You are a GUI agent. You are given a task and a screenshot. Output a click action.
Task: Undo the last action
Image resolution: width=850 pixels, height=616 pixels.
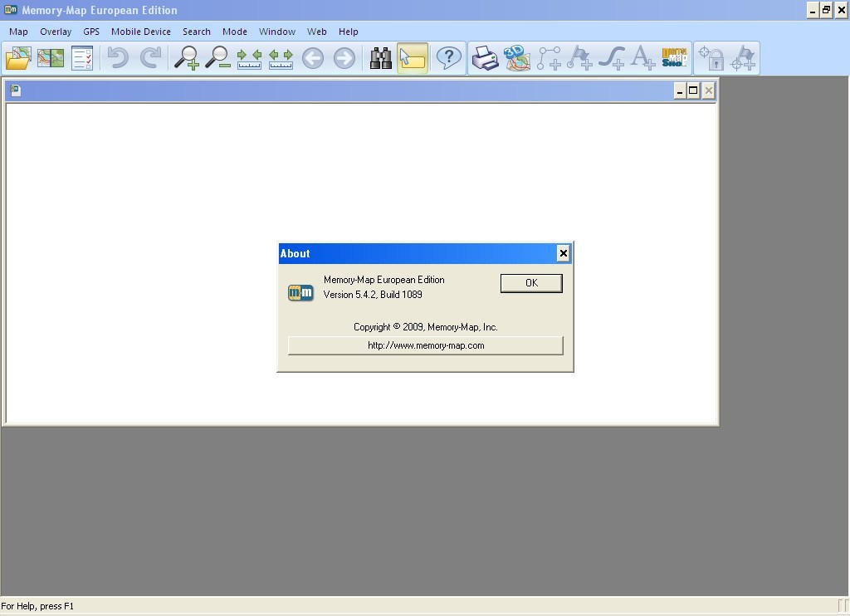(x=118, y=57)
